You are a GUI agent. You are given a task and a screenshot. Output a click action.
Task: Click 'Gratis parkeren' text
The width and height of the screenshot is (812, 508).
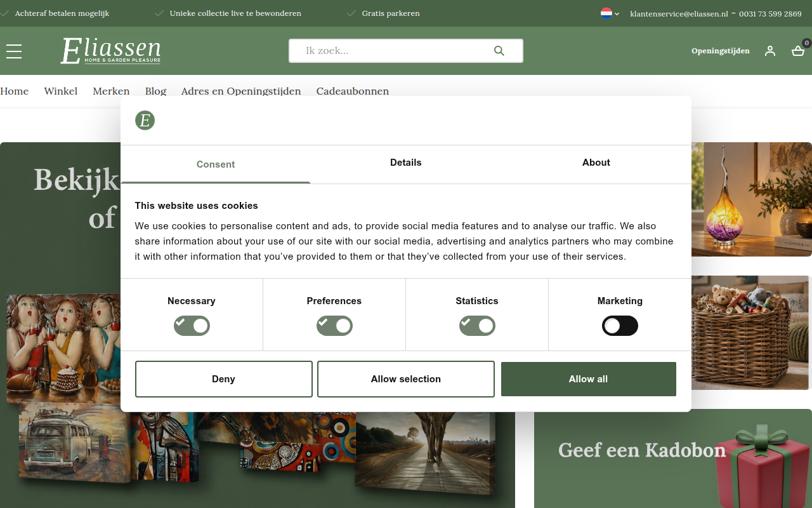coord(391,13)
